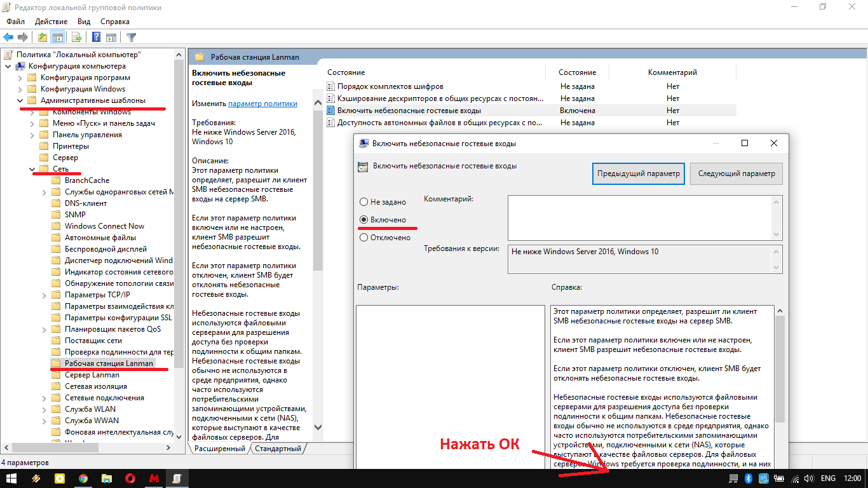Open Help via the blue question-mark icon

(97, 37)
